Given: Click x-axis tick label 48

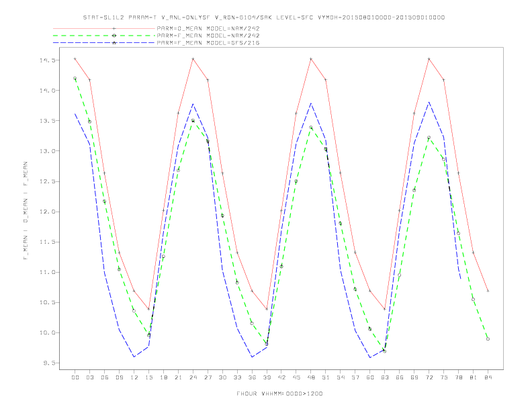Looking at the screenshot, I should tap(311, 377).
